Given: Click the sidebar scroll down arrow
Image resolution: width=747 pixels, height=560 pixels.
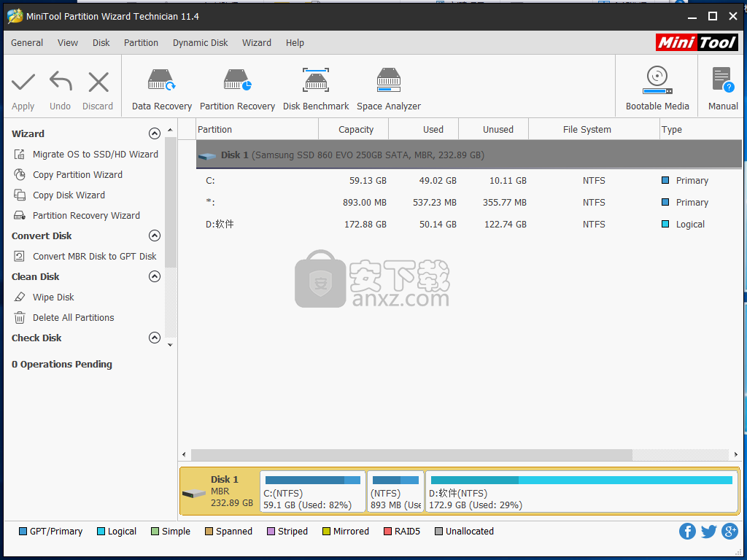Looking at the screenshot, I should [170, 345].
